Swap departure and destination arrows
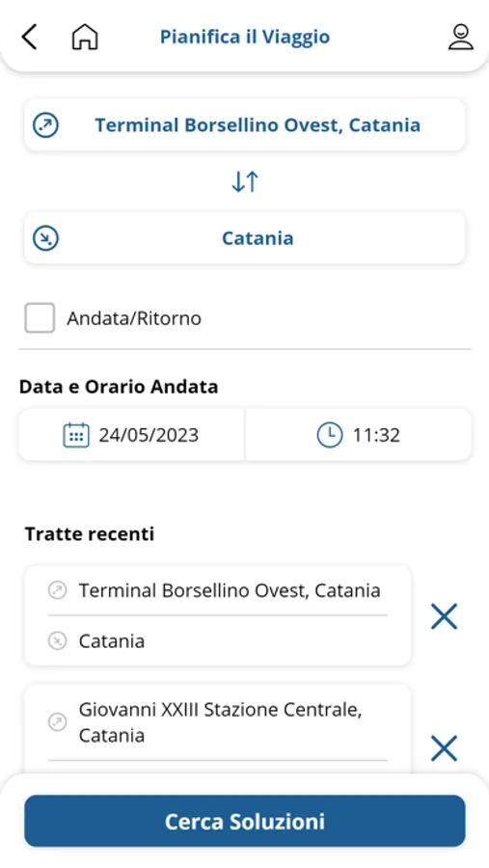Viewport: 489px width, 868px height. 245,181
